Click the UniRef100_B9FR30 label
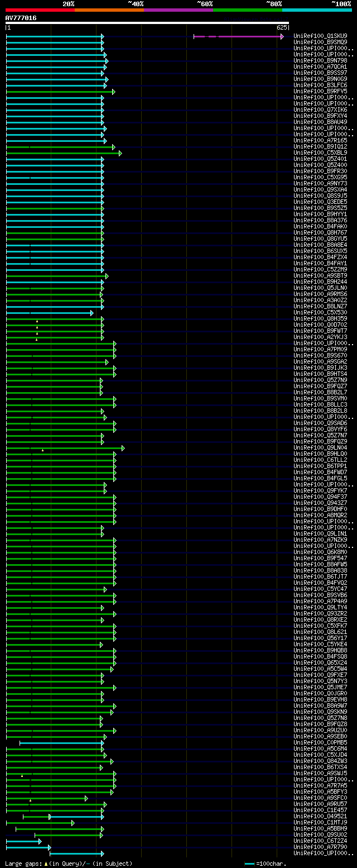357x868 pixels. (320, 171)
